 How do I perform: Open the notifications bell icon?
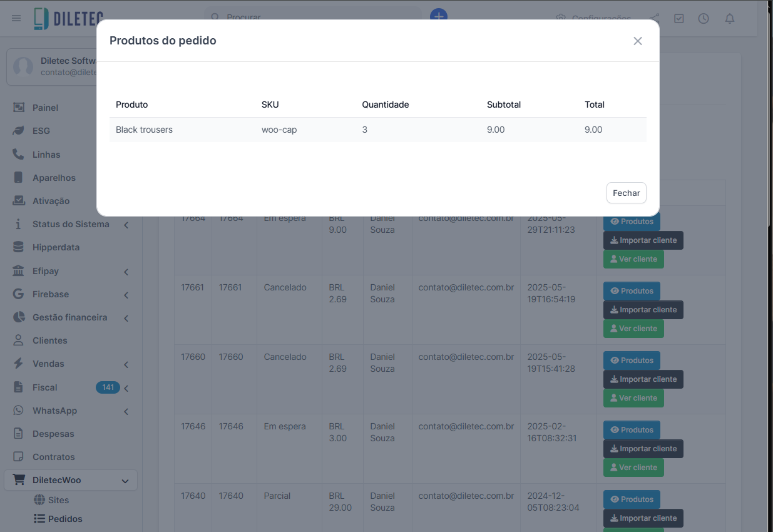[x=729, y=18]
